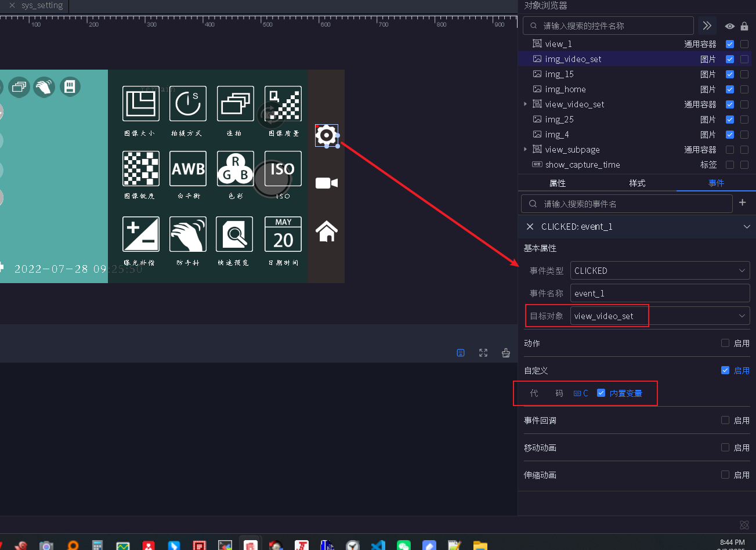
Task: Select the AWB white balance icon
Action: click(x=188, y=169)
